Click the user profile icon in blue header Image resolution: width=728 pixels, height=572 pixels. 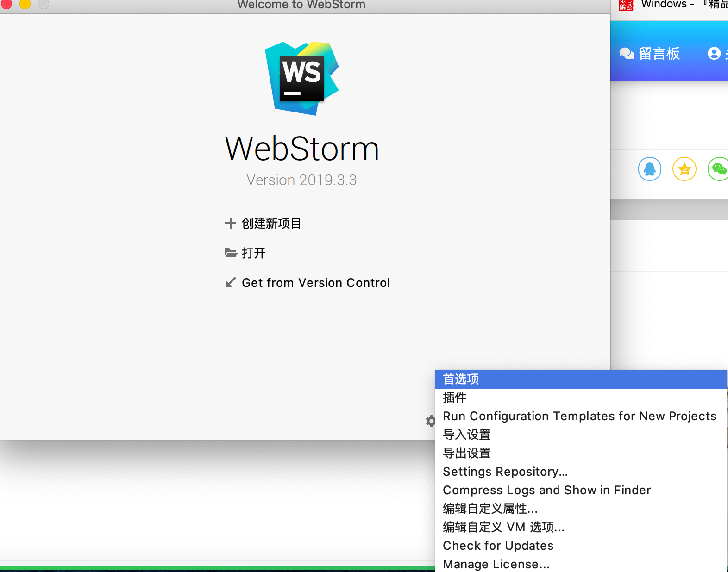714,54
